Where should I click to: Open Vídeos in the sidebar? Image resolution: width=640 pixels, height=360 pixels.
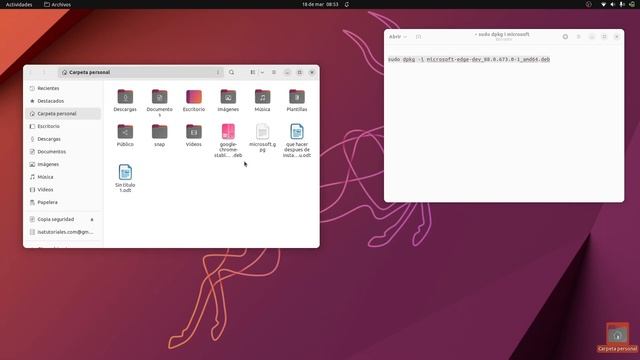63,189
